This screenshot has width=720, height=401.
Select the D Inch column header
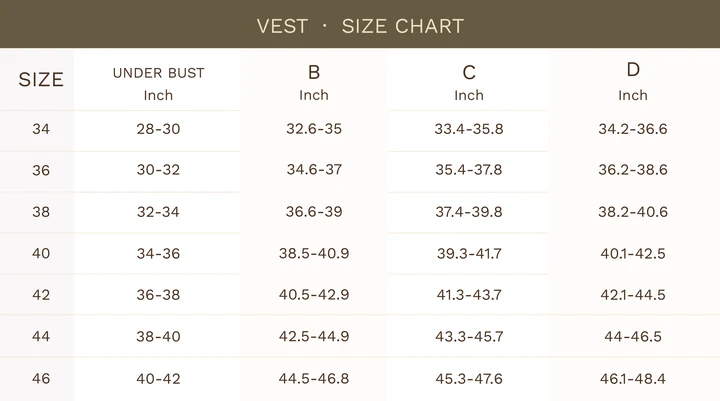coord(633,82)
